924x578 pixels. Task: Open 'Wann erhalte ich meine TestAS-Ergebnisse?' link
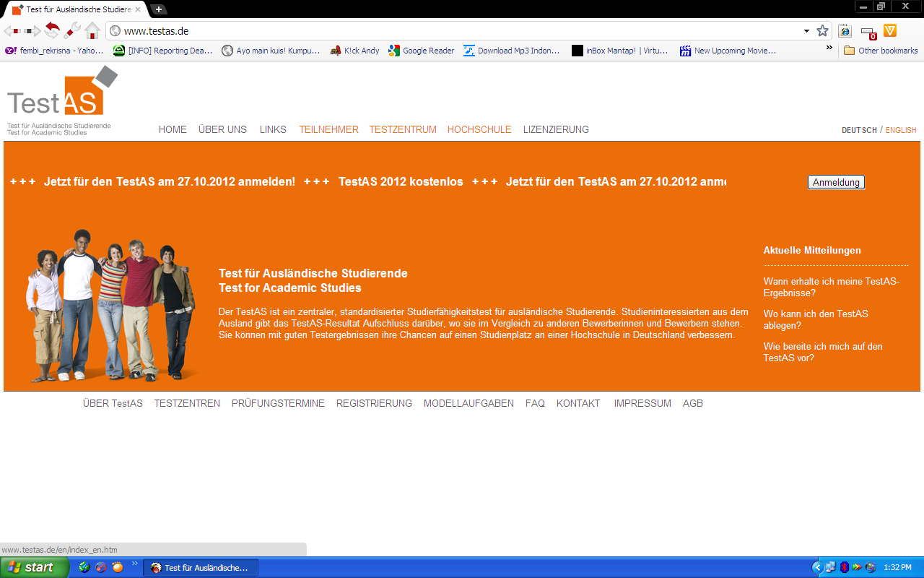[832, 288]
